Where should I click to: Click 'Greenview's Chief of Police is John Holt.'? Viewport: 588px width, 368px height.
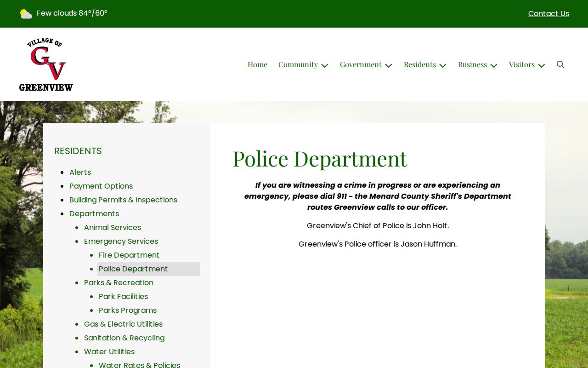coord(378,225)
